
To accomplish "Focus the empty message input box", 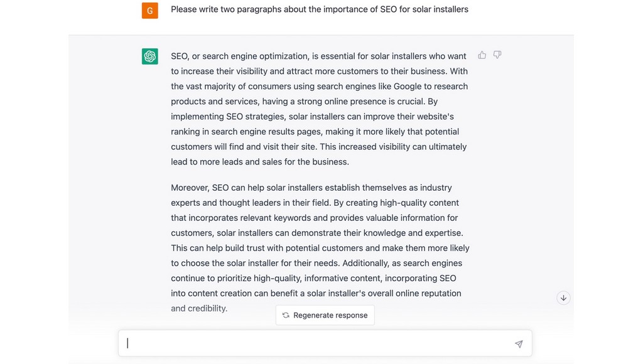I will [325, 343].
